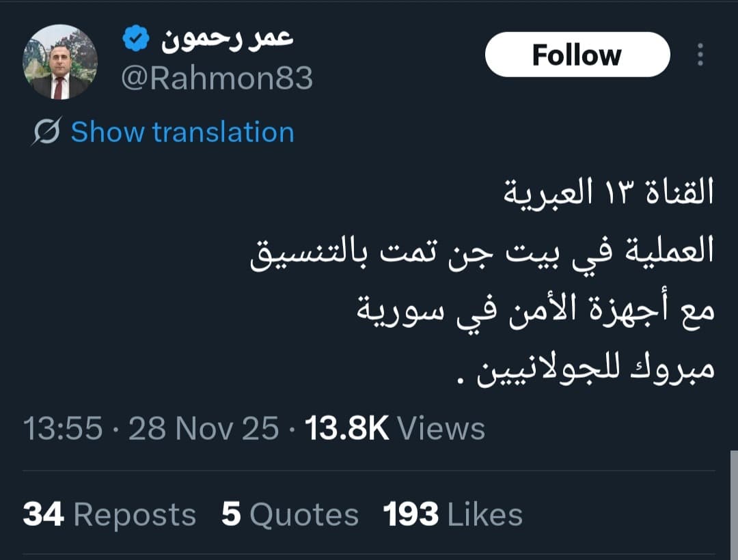View the 193 Likes list
Viewport: 738px width, 560px height.
point(453,515)
